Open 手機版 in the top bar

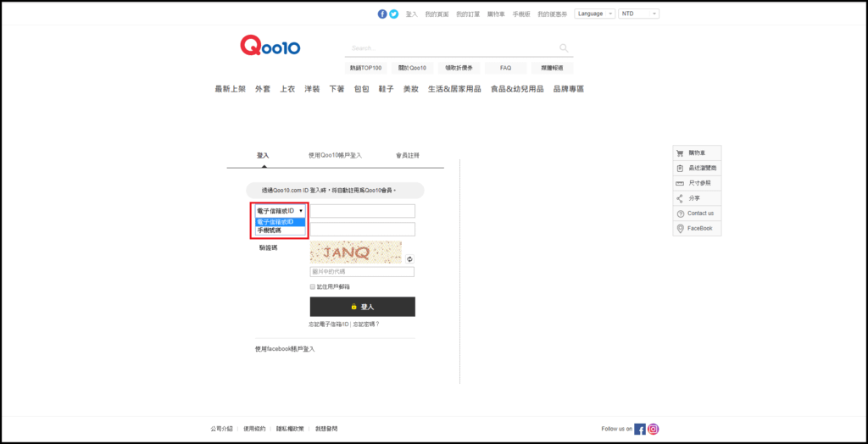[x=521, y=14]
